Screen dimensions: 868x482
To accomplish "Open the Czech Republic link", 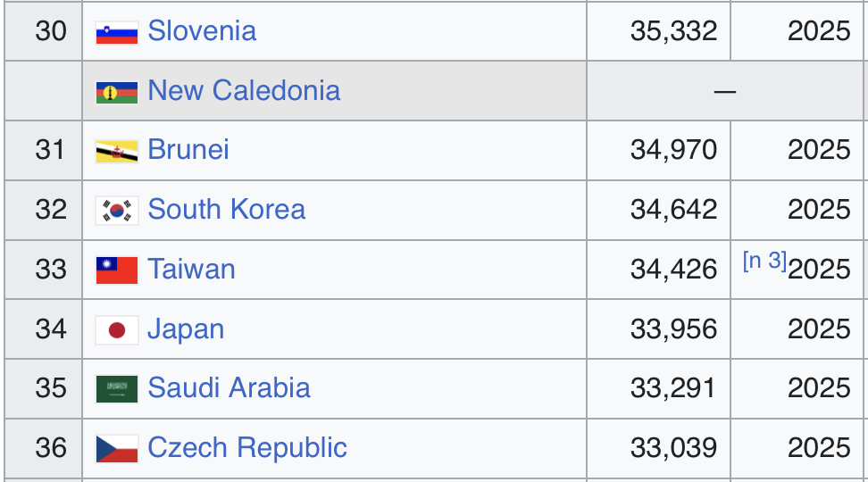I will 247,448.
